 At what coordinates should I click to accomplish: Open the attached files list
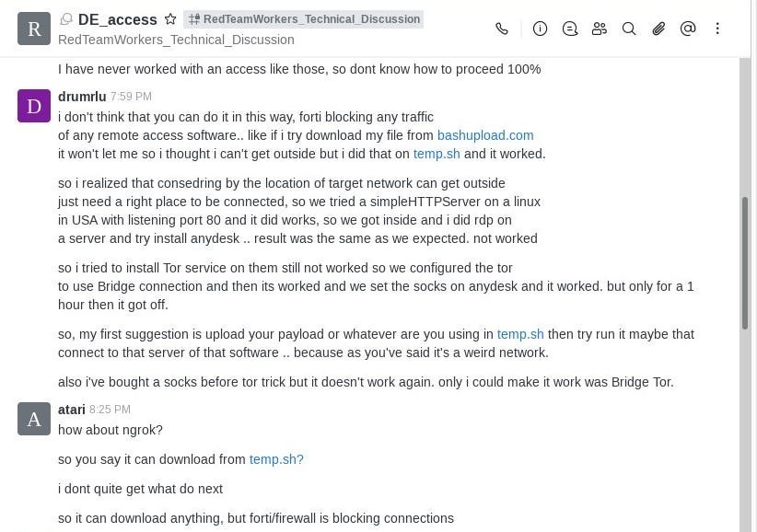pos(658,29)
